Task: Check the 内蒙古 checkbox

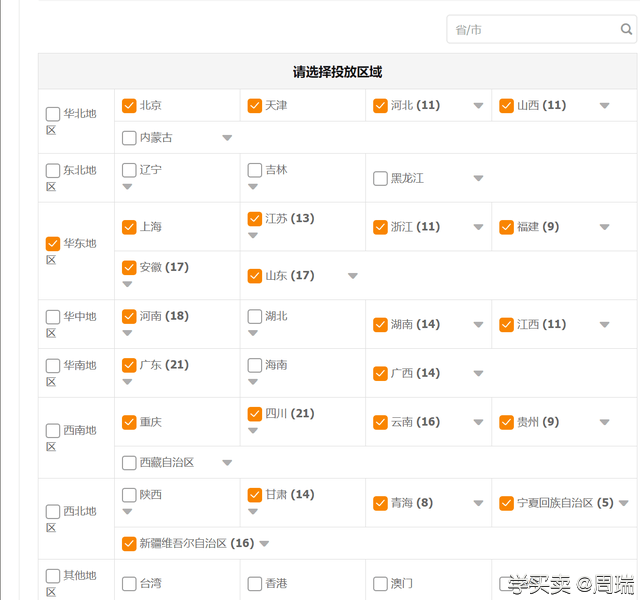Action: 129,138
